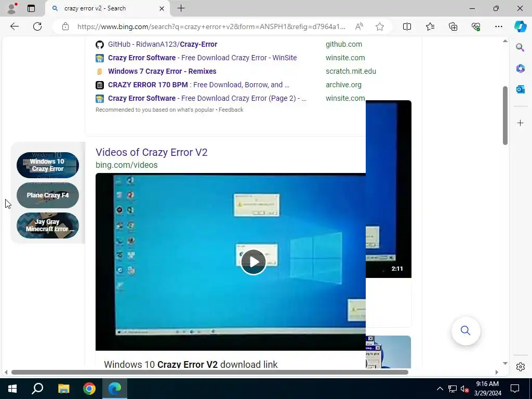This screenshot has width=532, height=399.
Task: Open network status tray icon
Action: click(453, 389)
